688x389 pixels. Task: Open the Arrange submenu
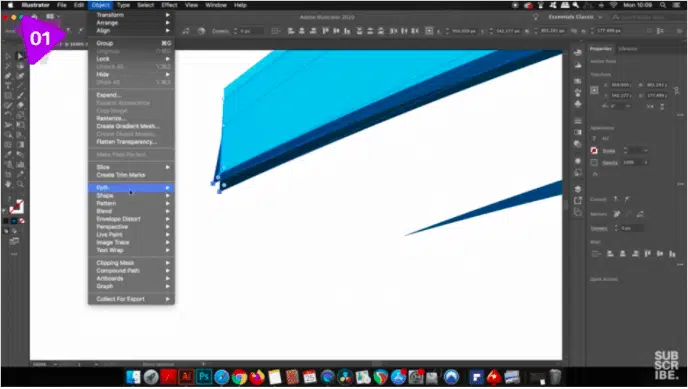[x=131, y=23]
